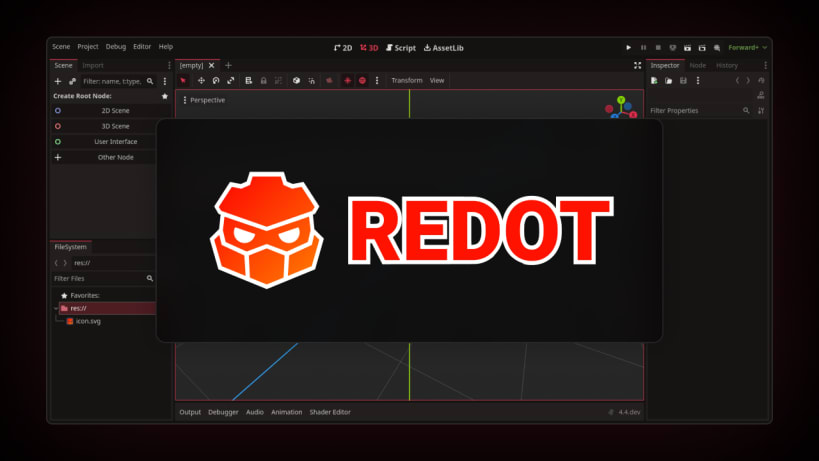Create a new resource in Inspector
This screenshot has height=461, width=819.
(654, 80)
